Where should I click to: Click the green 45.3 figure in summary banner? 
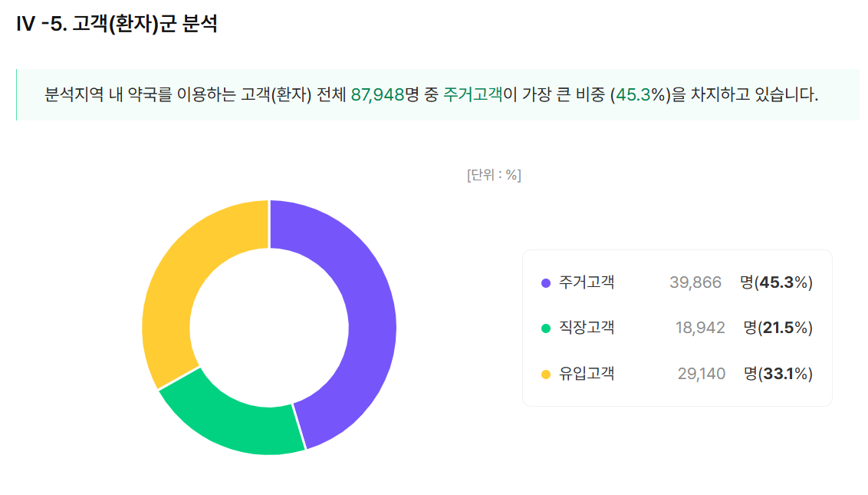[x=633, y=95]
